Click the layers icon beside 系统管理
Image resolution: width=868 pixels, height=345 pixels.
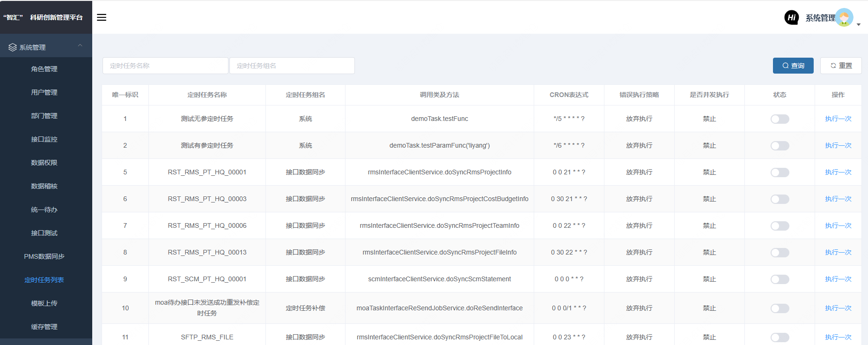point(13,47)
